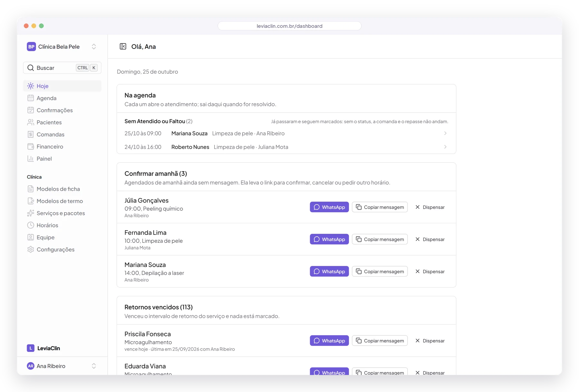This screenshot has width=579, height=392.
Task: Dismiss Júlia Gonçalves confirmation
Action: (x=430, y=207)
